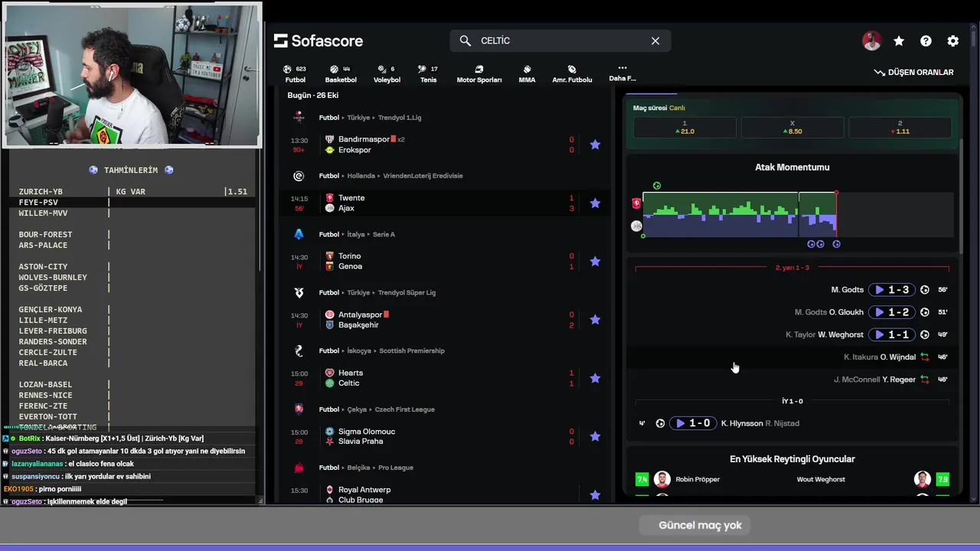Click the Y. Regeer substitution icon
980x551 pixels.
point(925,380)
